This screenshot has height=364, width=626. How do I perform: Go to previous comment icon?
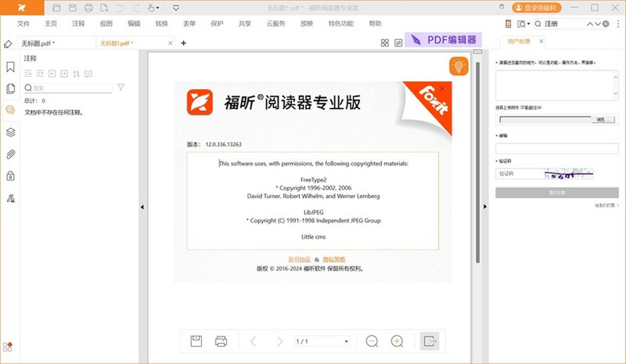tap(52, 74)
